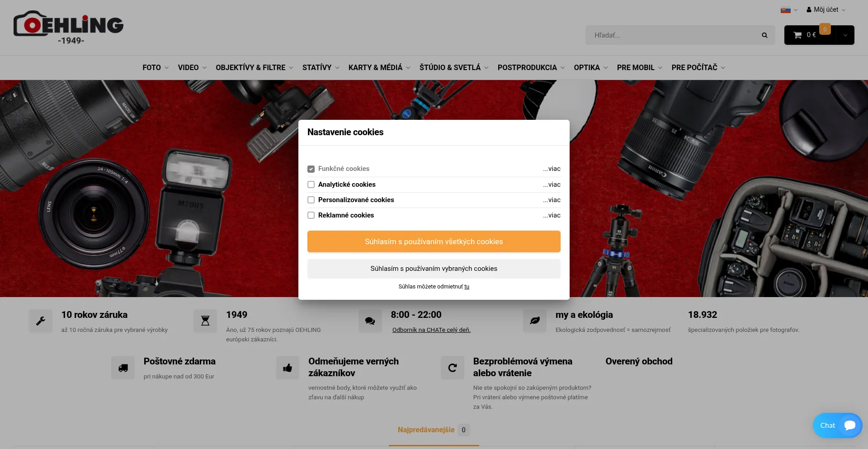Open the FOTO menu
The image size is (868, 449).
155,67
